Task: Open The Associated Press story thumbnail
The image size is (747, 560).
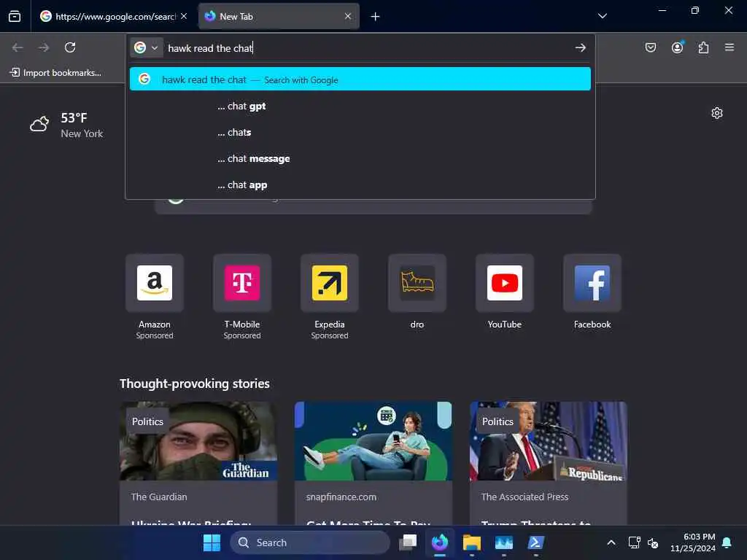Action: click(x=549, y=441)
